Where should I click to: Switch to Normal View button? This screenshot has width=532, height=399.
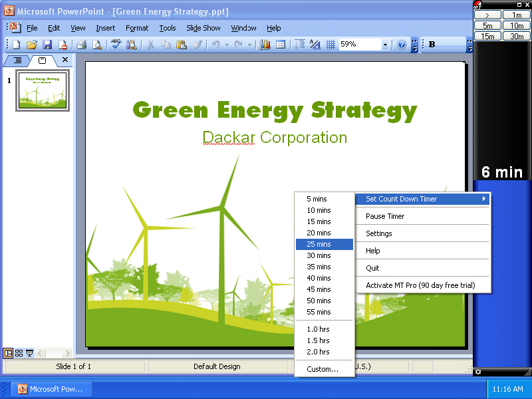point(8,353)
